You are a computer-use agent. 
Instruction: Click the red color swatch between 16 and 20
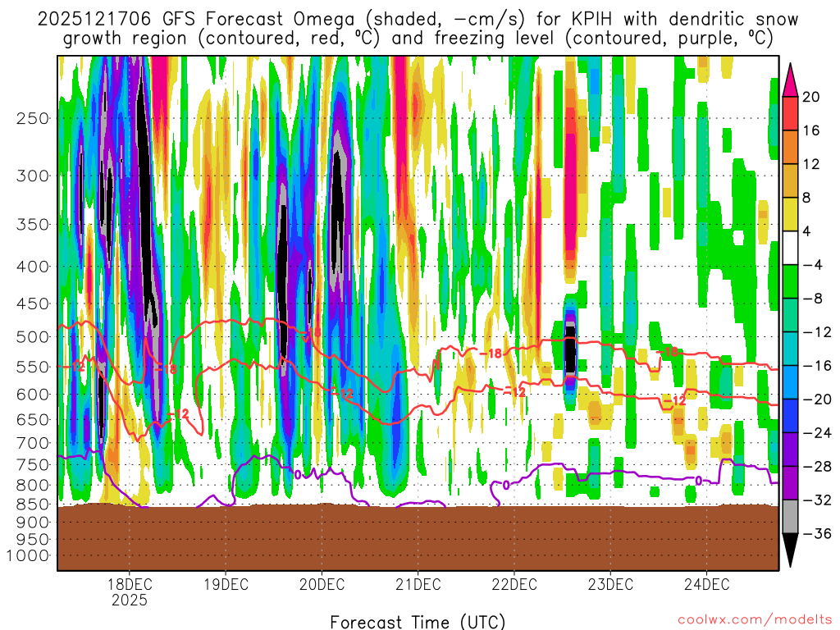point(790,113)
